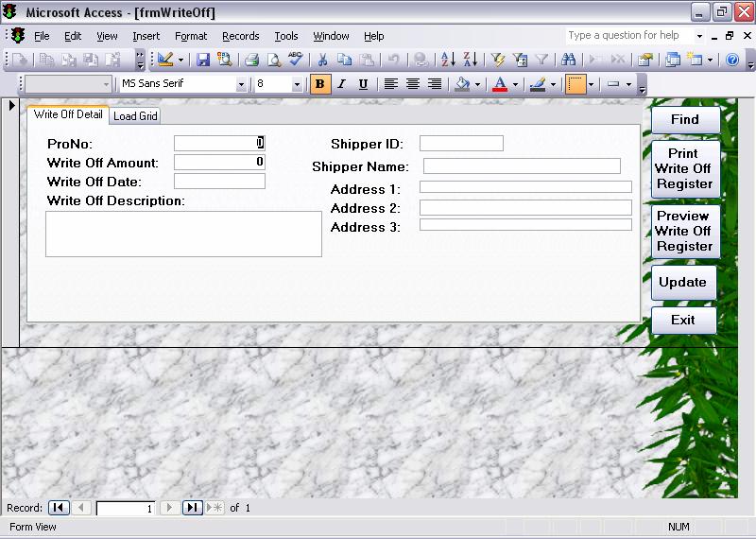Viewport: 756px width, 539px height.
Task: Click the Print icon in toolbar
Action: click(251, 60)
